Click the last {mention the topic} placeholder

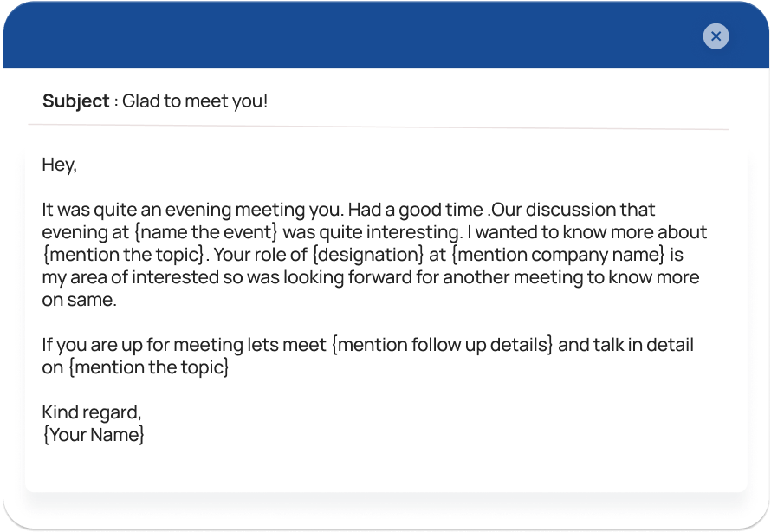click(149, 367)
